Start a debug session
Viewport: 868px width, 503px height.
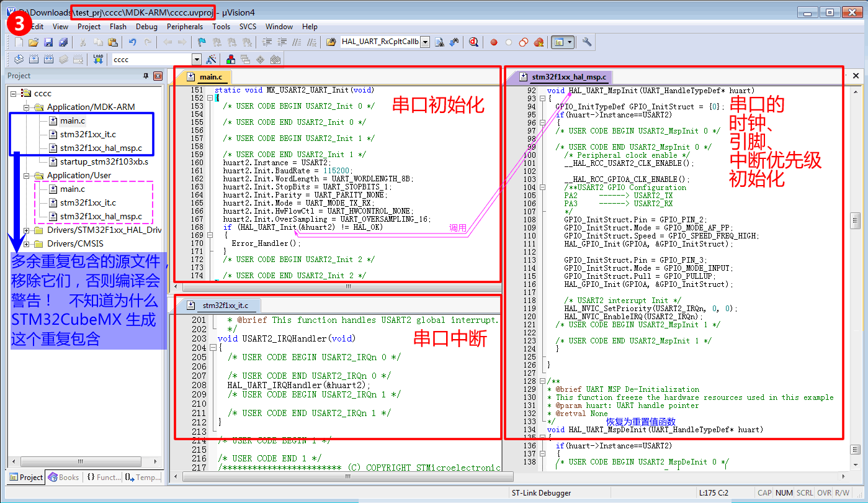(x=474, y=42)
